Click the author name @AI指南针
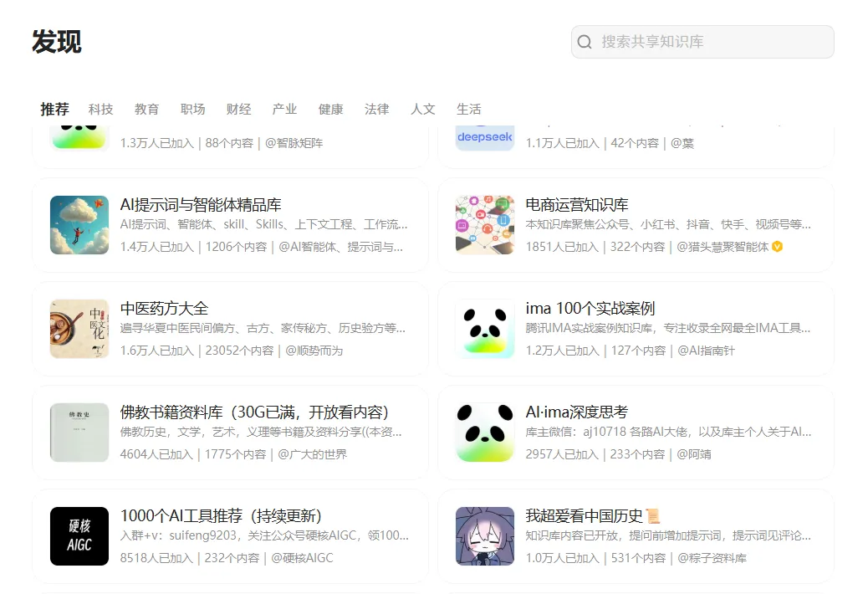Image resolution: width=868 pixels, height=594 pixels. point(706,351)
